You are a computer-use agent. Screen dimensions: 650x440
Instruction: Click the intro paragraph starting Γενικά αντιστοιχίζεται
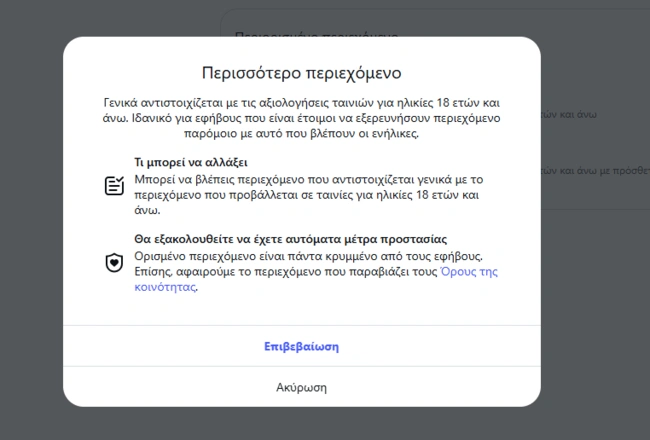tap(301, 118)
